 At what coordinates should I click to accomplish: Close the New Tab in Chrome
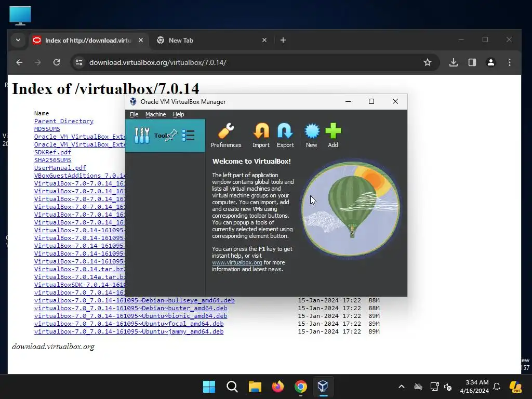(x=264, y=40)
